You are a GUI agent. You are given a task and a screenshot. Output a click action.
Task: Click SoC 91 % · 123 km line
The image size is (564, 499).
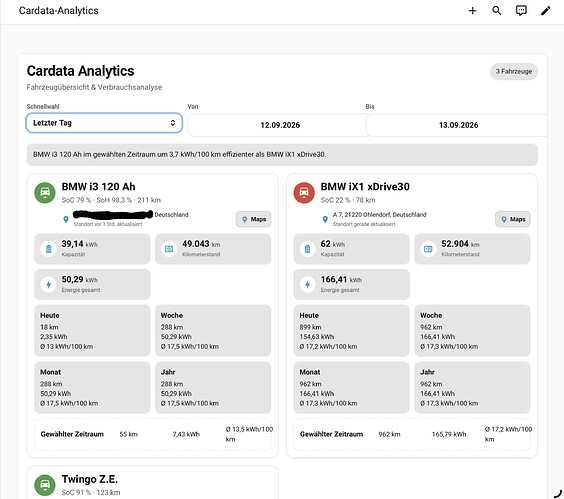pyautogui.click(x=91, y=493)
